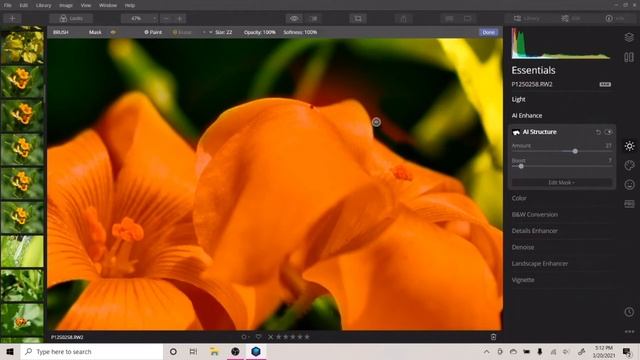
Task: Switch to the Library tab
Action: pyautogui.click(x=527, y=18)
